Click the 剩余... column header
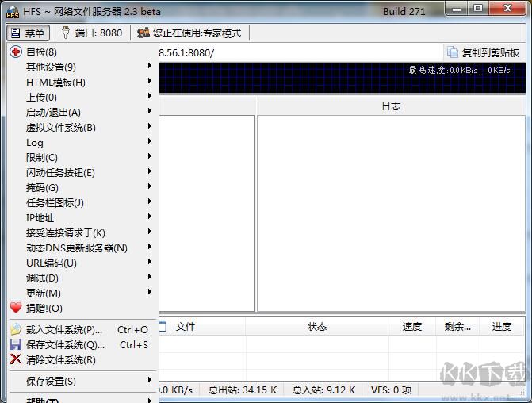The width and height of the screenshot is (532, 403). coord(457,327)
